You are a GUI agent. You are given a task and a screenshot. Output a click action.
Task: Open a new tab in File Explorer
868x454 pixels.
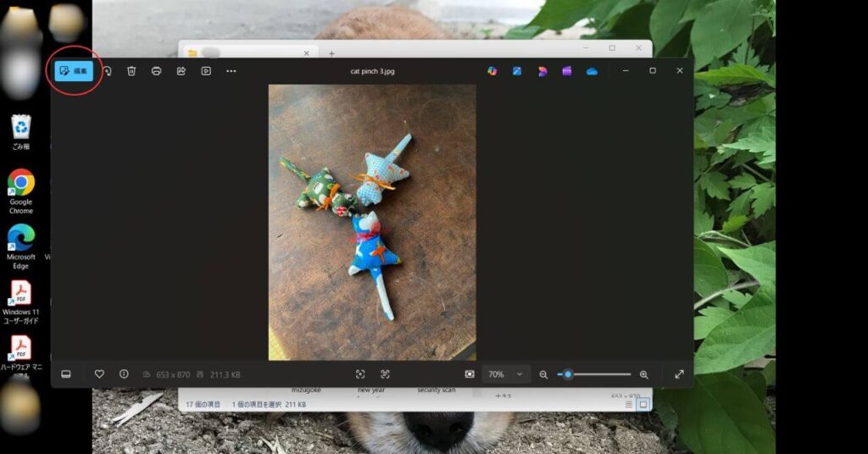click(x=331, y=53)
